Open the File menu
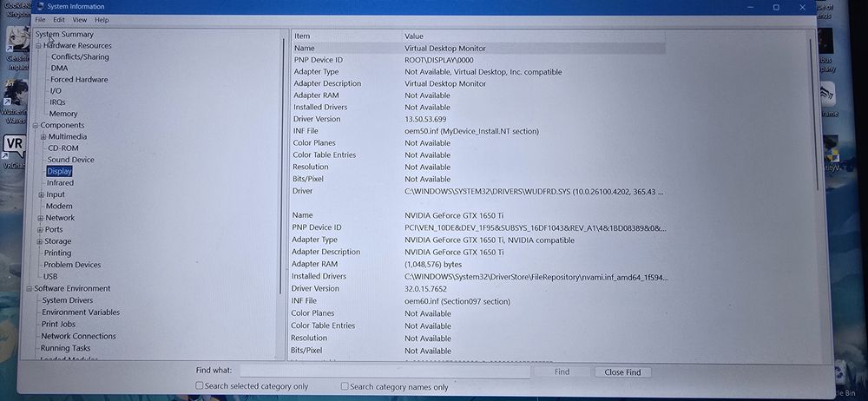This screenshot has width=868, height=401. click(40, 20)
